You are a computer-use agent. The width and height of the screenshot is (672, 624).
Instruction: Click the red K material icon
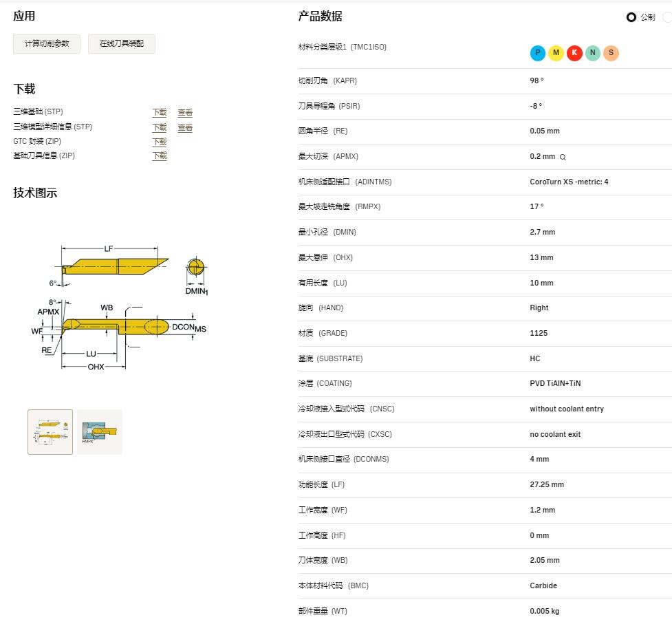click(574, 53)
